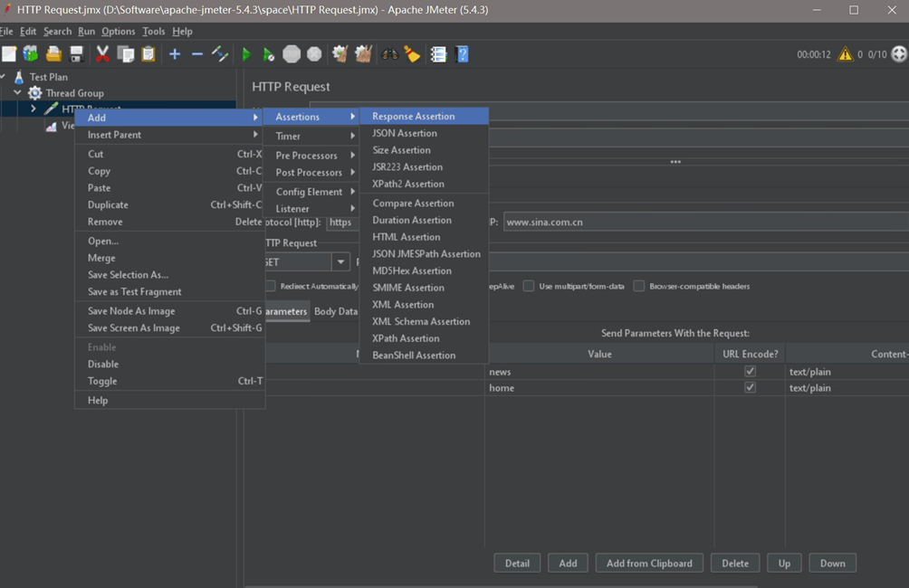Click the Start test green play icon
Image resolution: width=909 pixels, height=588 pixels.
tap(245, 55)
